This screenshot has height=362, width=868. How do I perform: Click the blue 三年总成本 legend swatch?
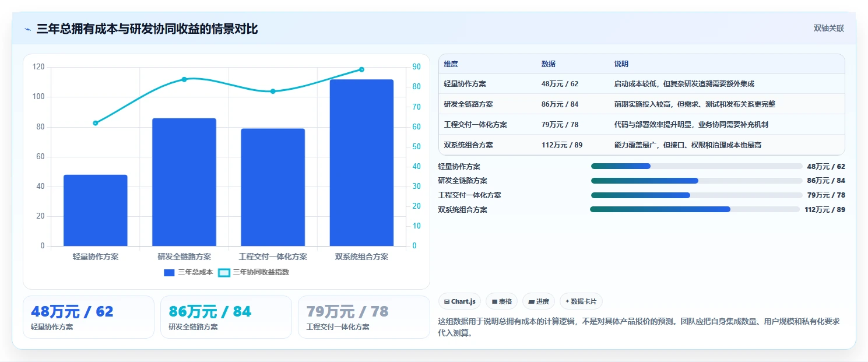(x=170, y=272)
